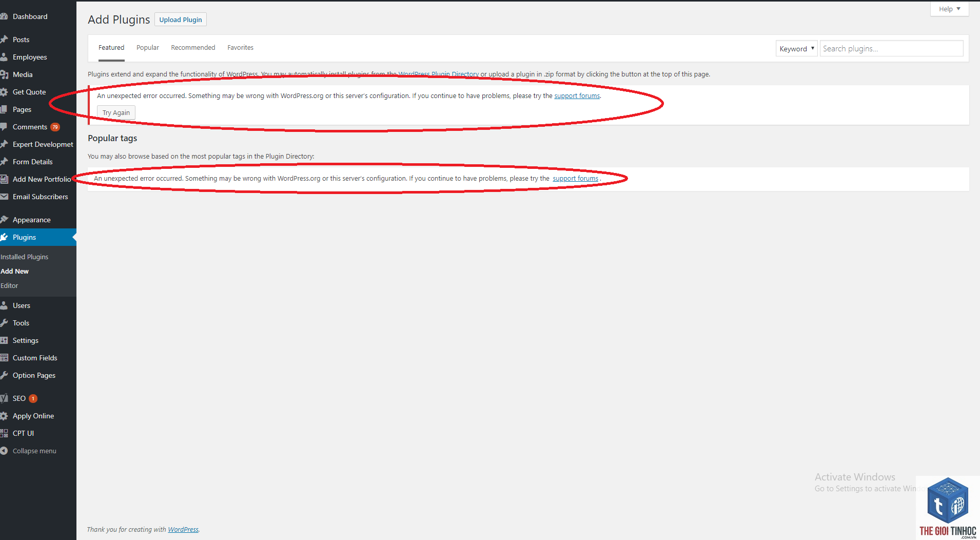Image resolution: width=980 pixels, height=540 pixels.
Task: Click the SEO notification badge
Action: coord(33,399)
